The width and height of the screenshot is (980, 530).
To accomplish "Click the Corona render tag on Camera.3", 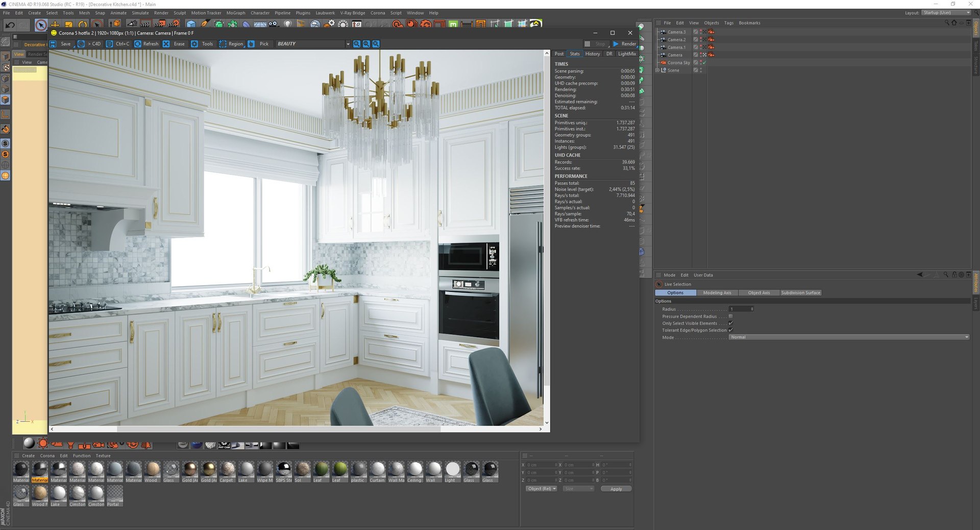I will click(x=711, y=32).
